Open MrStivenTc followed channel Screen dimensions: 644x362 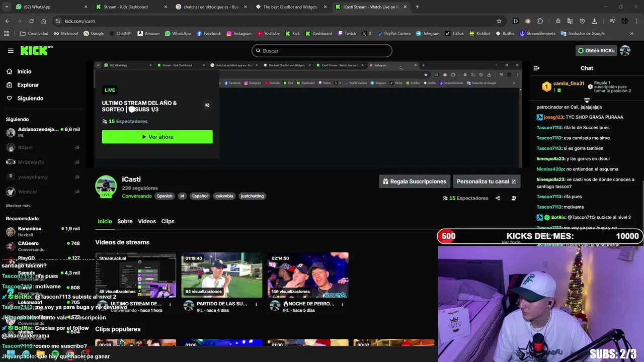coord(43,162)
